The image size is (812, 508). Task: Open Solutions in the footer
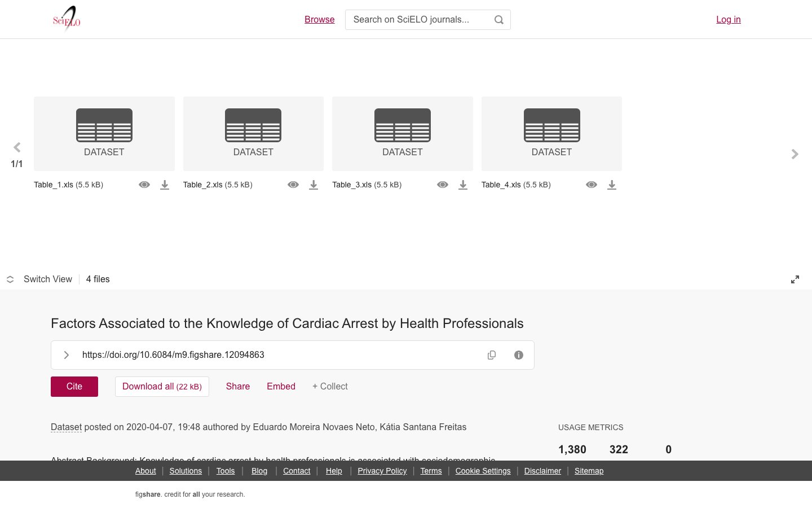tap(186, 471)
